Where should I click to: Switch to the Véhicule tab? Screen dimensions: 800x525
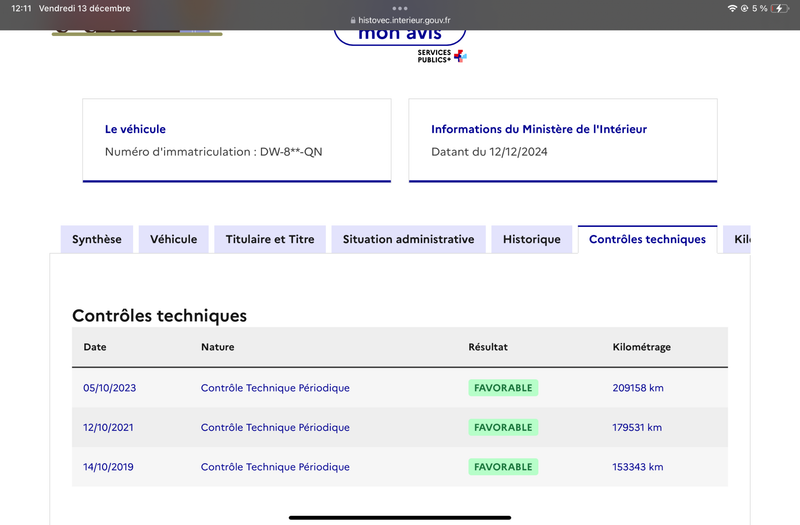click(x=173, y=239)
